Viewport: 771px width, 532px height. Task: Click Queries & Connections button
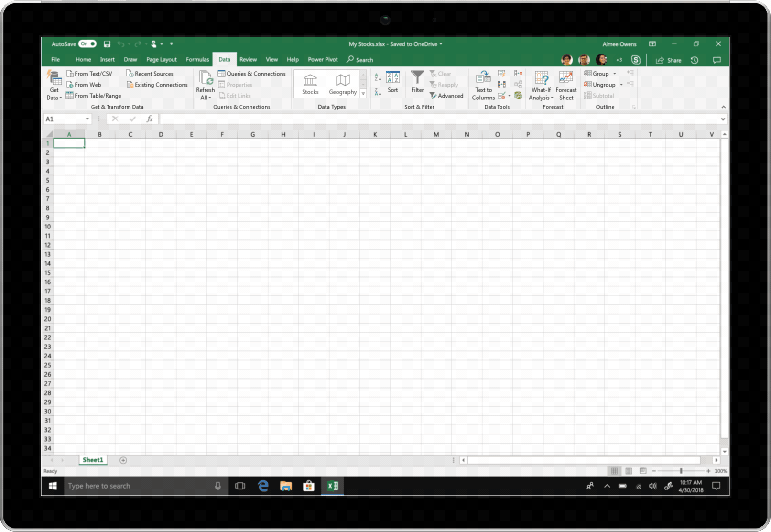point(252,74)
